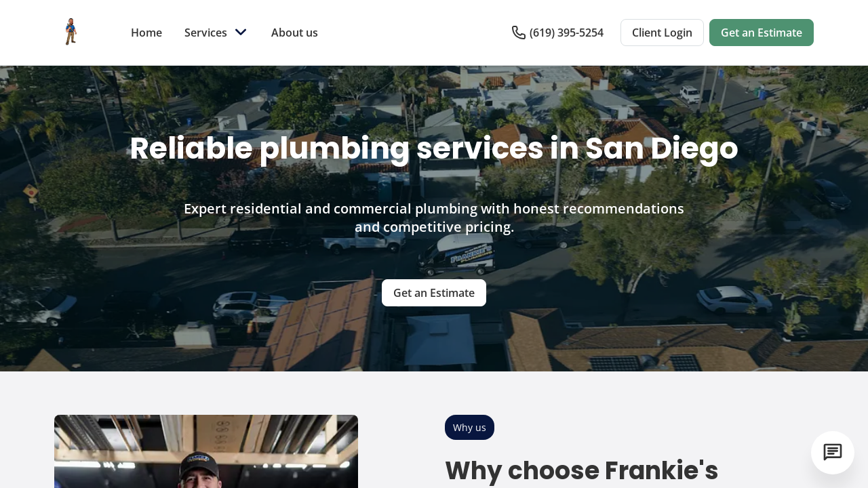Click the white pickup truck in hero image
This screenshot has height=488, width=868.
pyautogui.click(x=364, y=242)
